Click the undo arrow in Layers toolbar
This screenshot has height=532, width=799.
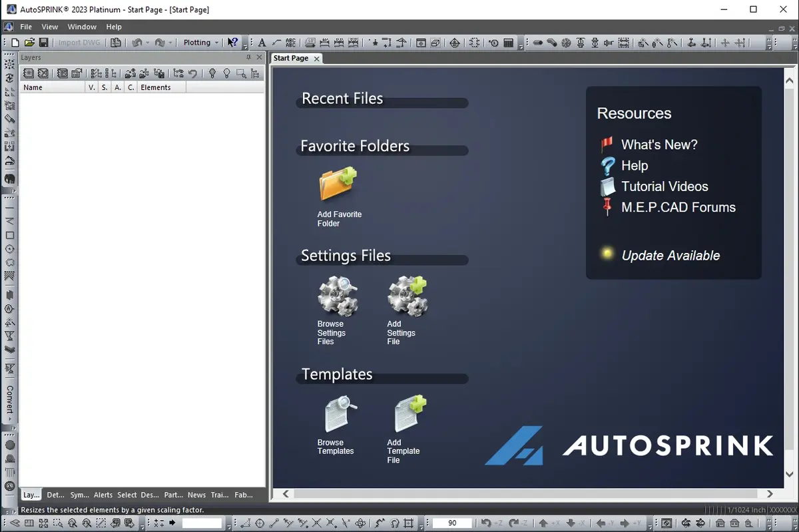192,73
